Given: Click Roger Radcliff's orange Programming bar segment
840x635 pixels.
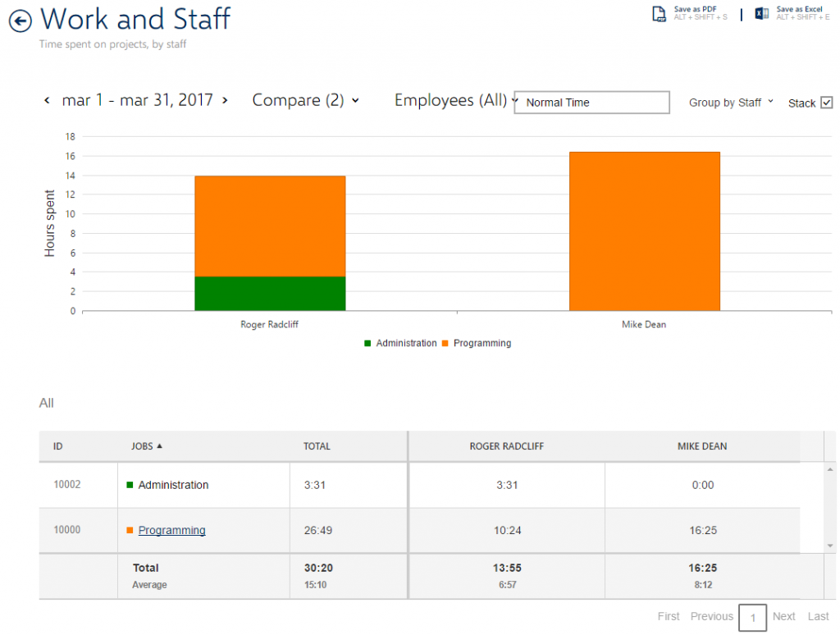Looking at the screenshot, I should point(270,226).
